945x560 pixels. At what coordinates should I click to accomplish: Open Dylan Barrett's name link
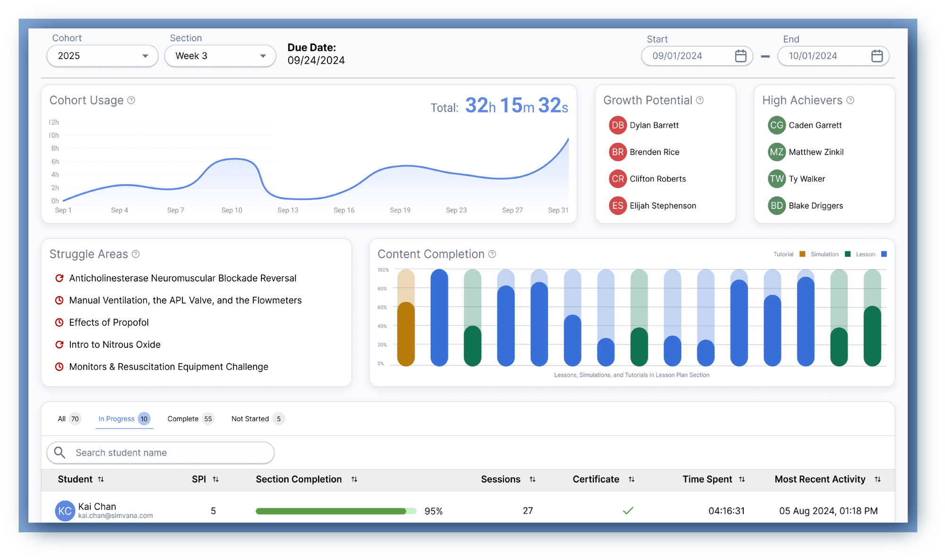tap(654, 125)
